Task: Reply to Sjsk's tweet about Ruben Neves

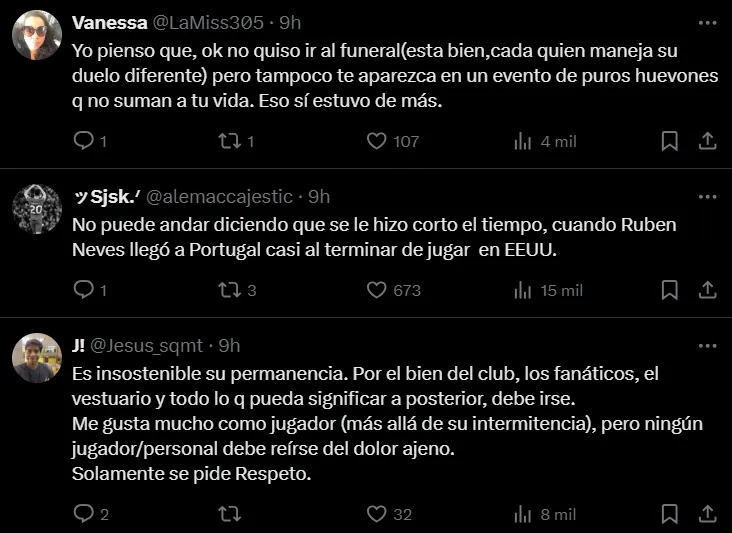Action: (x=83, y=290)
